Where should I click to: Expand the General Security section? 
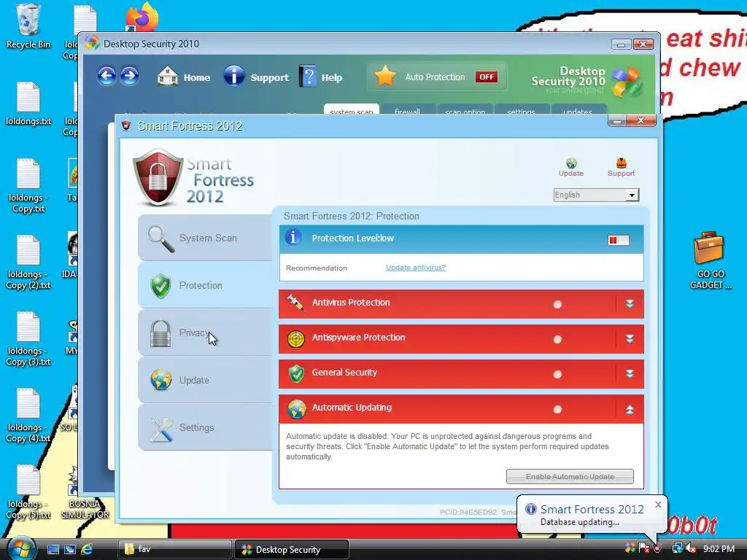click(630, 374)
